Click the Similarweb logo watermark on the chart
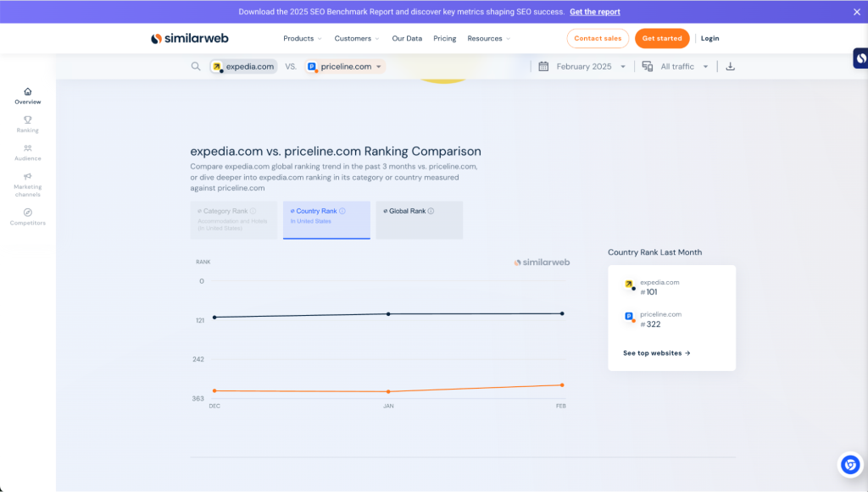868x492 pixels. click(541, 263)
